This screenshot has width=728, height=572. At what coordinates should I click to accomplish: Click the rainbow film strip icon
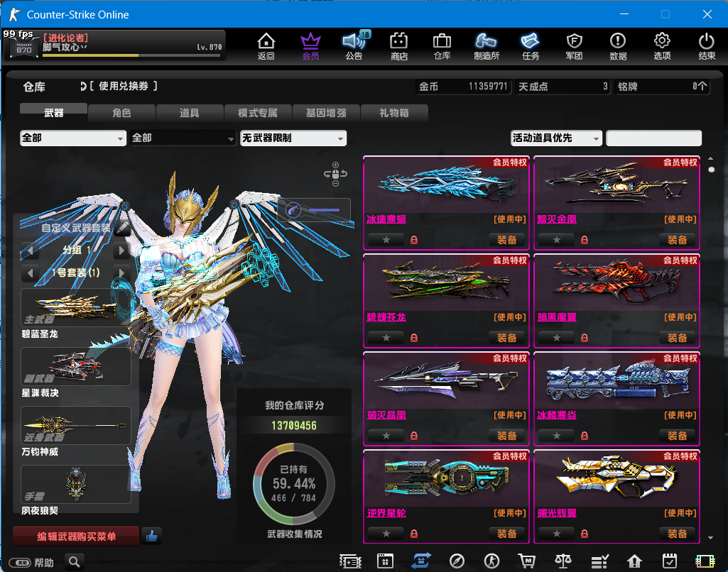coord(705,561)
